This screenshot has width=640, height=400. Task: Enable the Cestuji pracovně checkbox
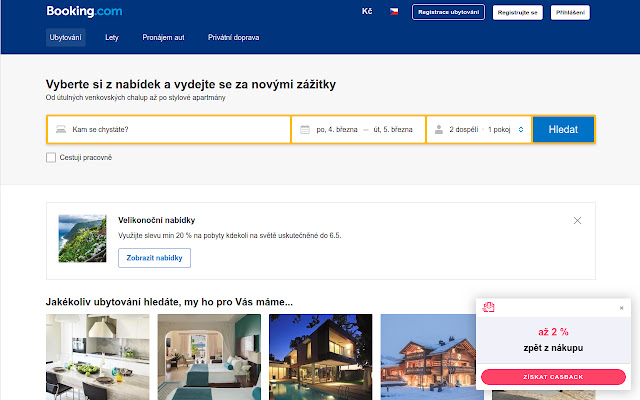click(51, 157)
